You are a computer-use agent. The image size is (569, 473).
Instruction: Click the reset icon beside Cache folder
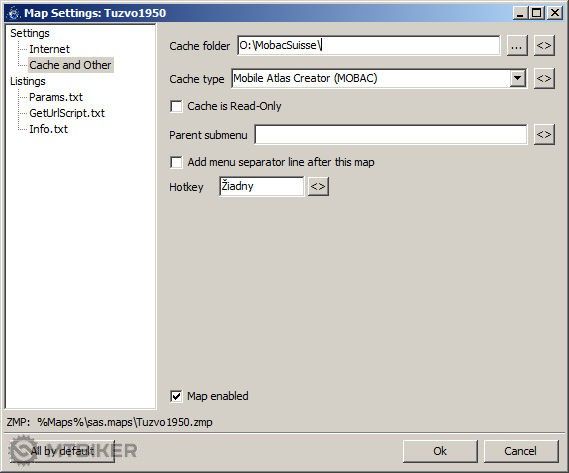pos(544,45)
